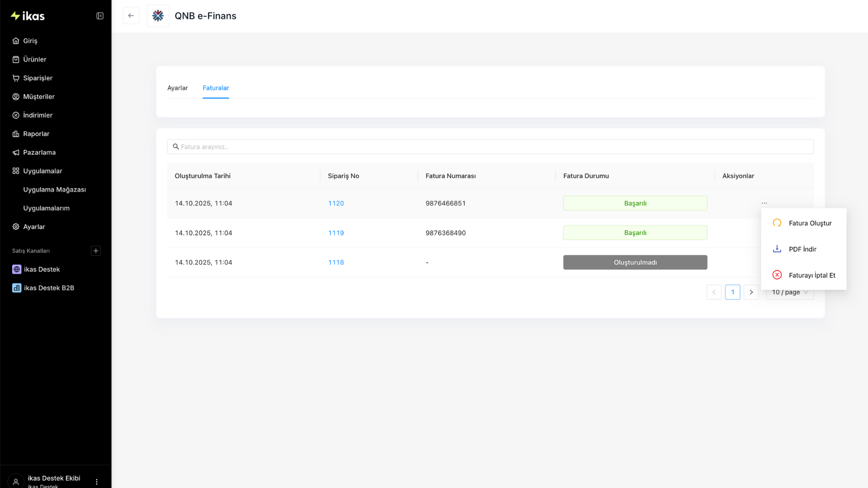Click the Siparişler cart icon
This screenshot has height=488, width=868.
[x=16, y=78]
